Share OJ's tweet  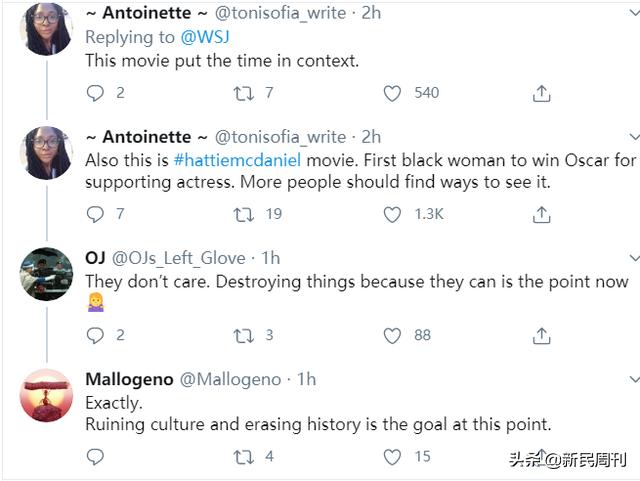pyautogui.click(x=541, y=336)
